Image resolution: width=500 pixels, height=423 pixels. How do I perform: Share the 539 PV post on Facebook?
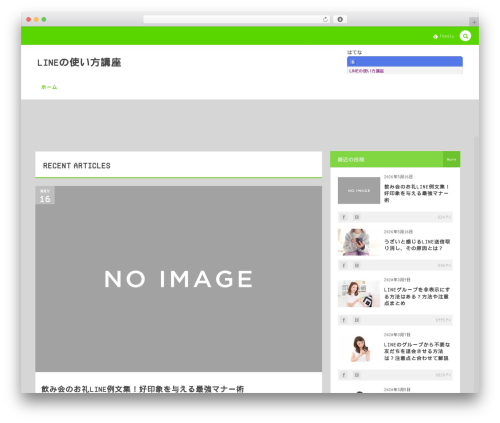344,265
